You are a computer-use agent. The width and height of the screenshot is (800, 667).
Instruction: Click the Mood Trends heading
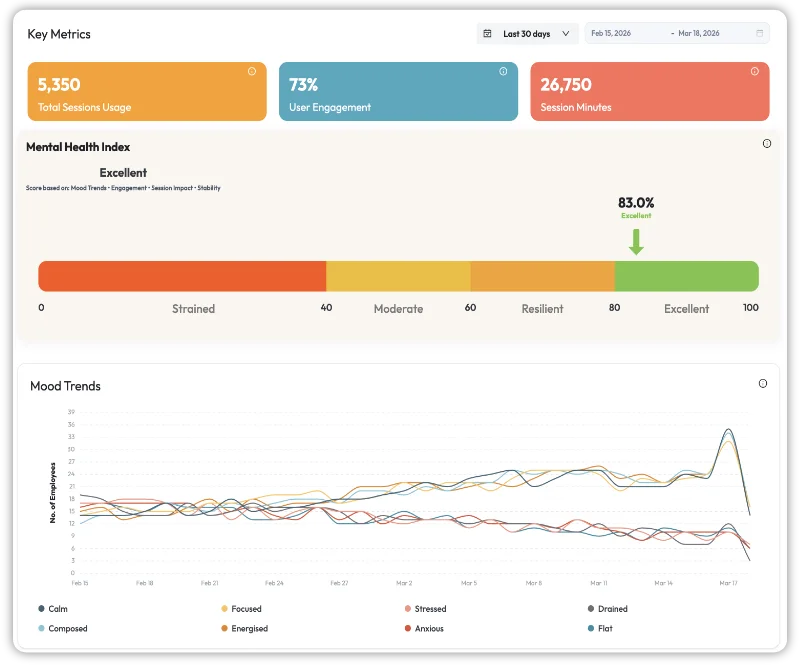65,386
